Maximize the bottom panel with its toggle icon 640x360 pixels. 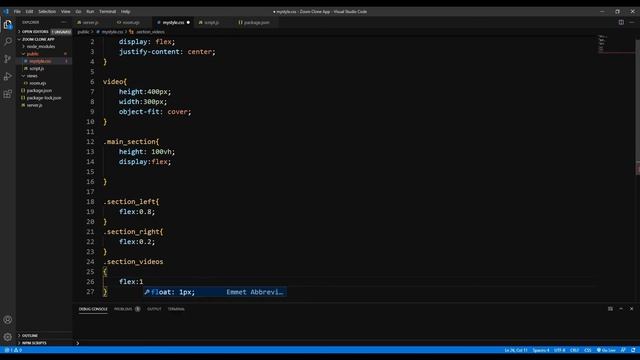coord(621,309)
